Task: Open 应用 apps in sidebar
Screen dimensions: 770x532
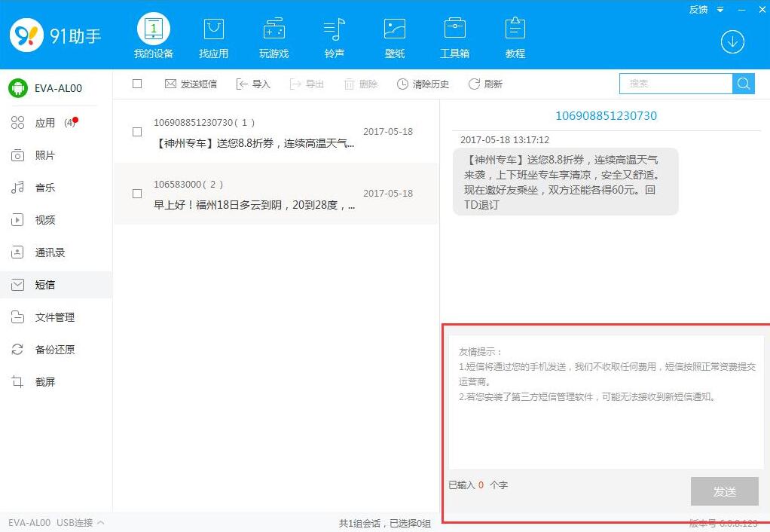Action: (x=56, y=123)
